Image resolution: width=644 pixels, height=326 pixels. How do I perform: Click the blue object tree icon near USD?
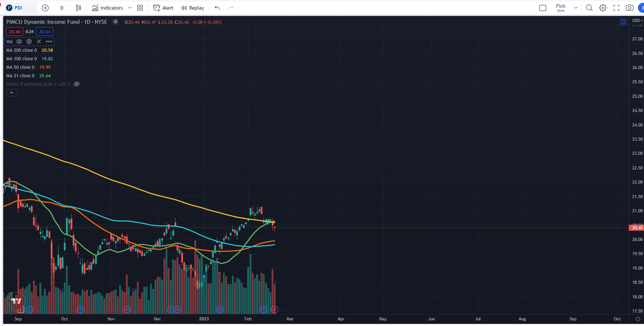[x=623, y=22]
